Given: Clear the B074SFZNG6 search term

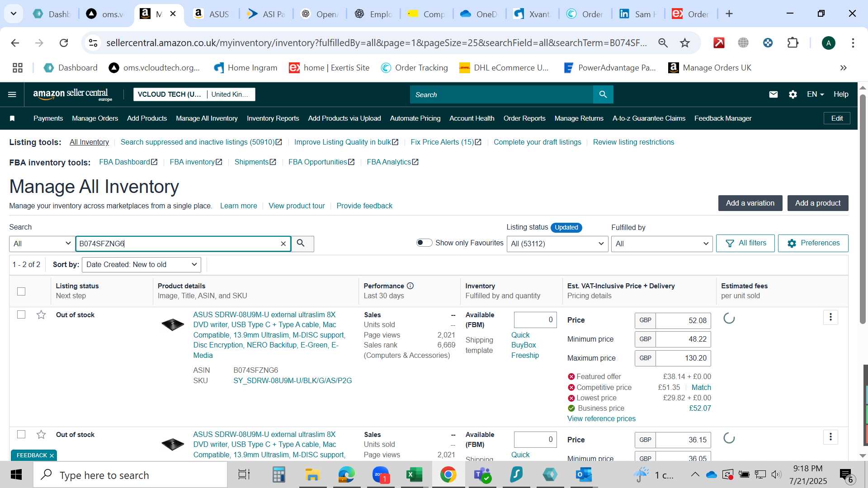Looking at the screenshot, I should point(283,244).
